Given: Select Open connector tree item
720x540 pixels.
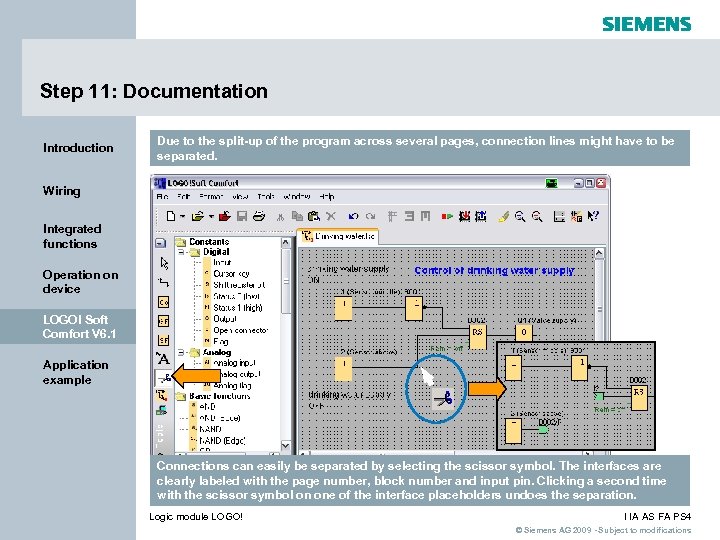Looking at the screenshot, I should point(241,330).
